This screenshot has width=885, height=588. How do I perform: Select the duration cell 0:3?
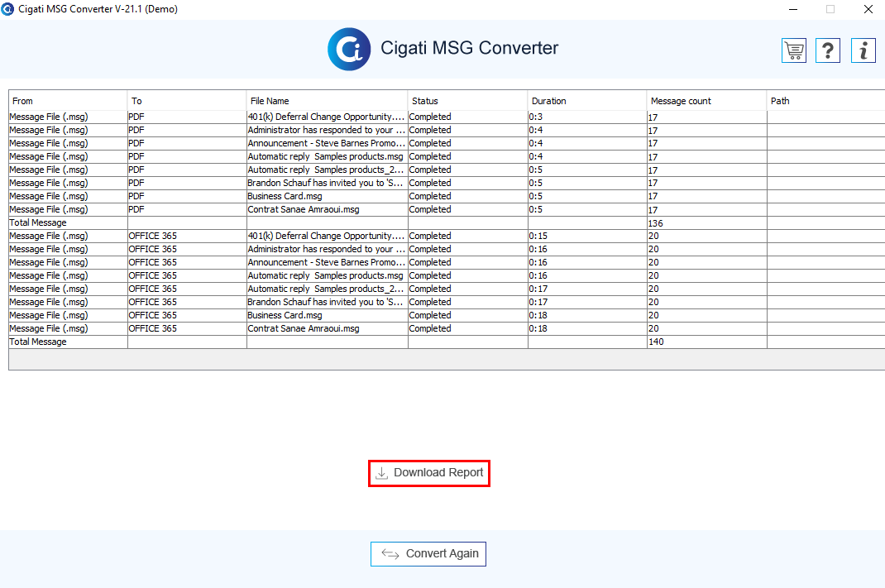tap(587, 117)
